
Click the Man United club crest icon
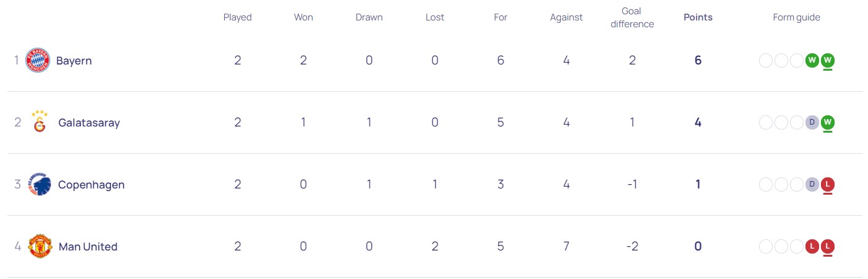[40, 247]
